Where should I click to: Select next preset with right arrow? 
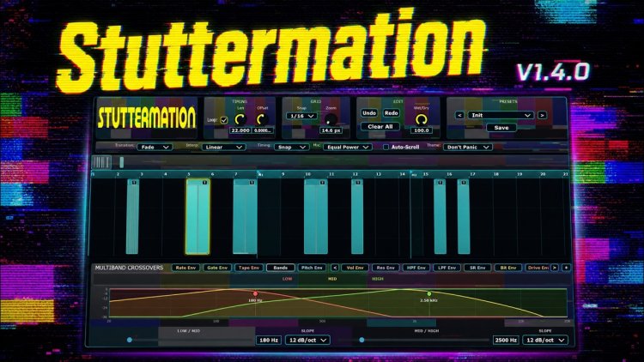click(542, 115)
